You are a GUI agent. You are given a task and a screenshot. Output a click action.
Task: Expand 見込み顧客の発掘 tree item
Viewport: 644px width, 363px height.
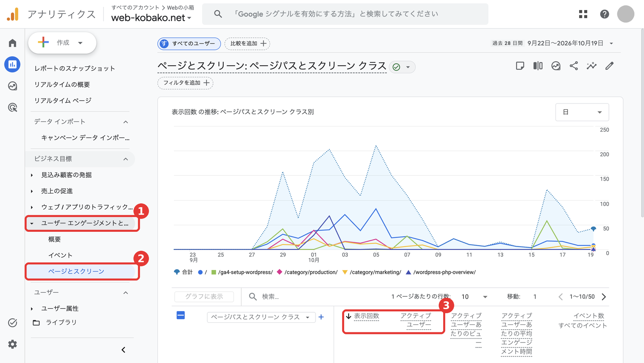[32, 175]
